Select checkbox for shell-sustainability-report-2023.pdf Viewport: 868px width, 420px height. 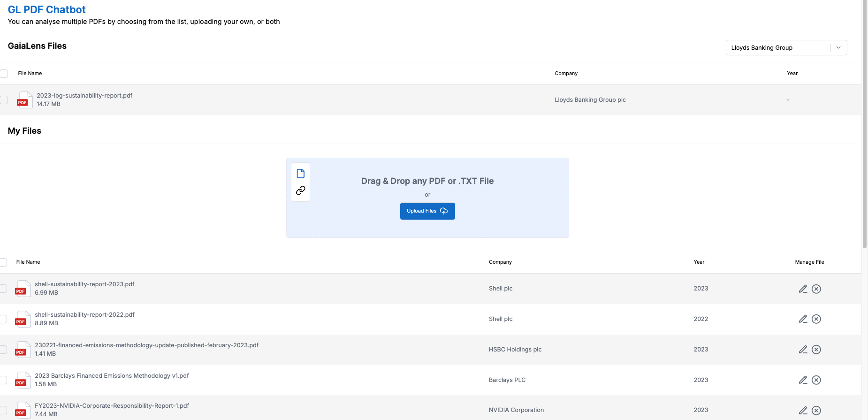click(x=3, y=289)
